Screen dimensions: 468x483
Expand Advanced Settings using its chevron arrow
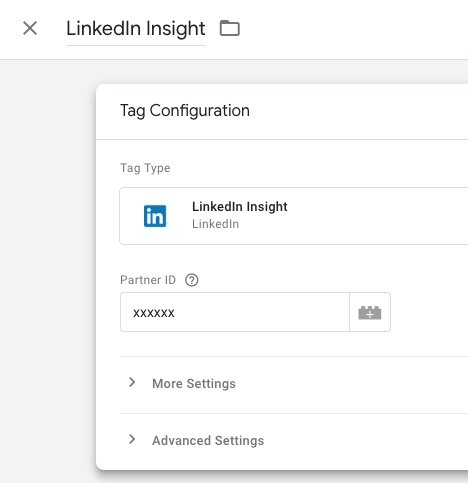pyautogui.click(x=132, y=439)
